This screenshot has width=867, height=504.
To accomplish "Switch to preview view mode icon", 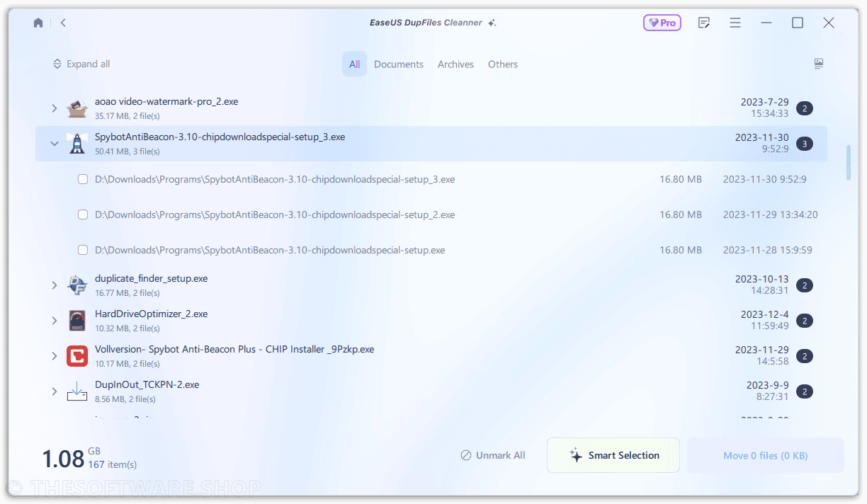I will pyautogui.click(x=819, y=64).
